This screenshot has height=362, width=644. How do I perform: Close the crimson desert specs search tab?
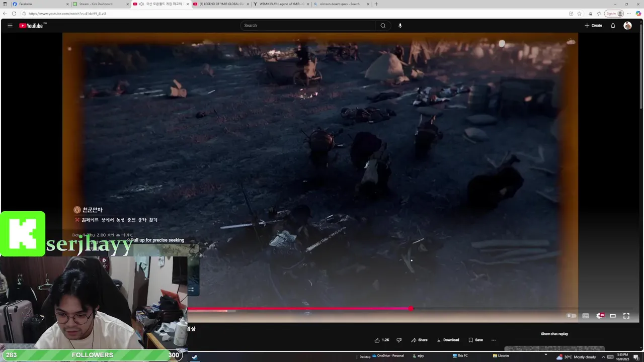point(368,4)
